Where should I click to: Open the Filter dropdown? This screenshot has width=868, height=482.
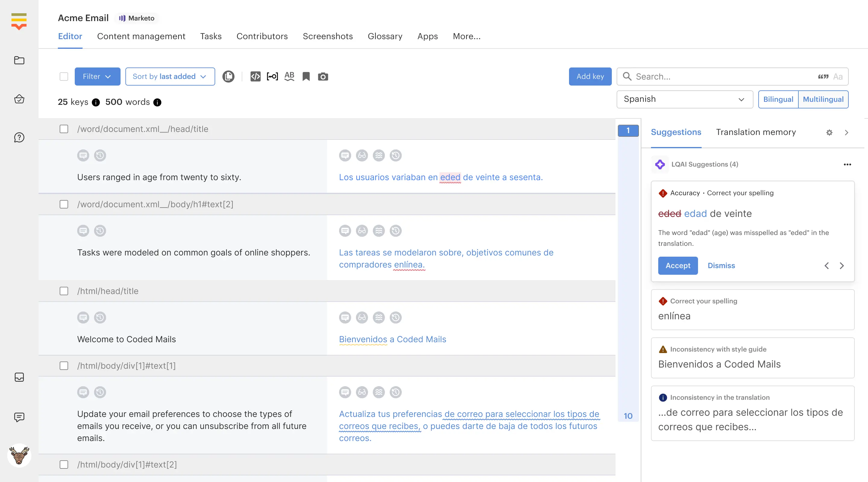(97, 77)
